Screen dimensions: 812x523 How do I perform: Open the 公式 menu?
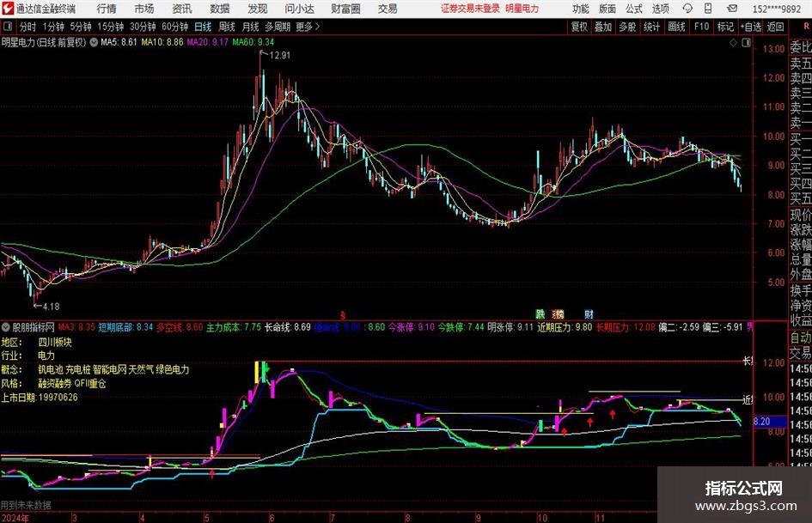coord(634,9)
